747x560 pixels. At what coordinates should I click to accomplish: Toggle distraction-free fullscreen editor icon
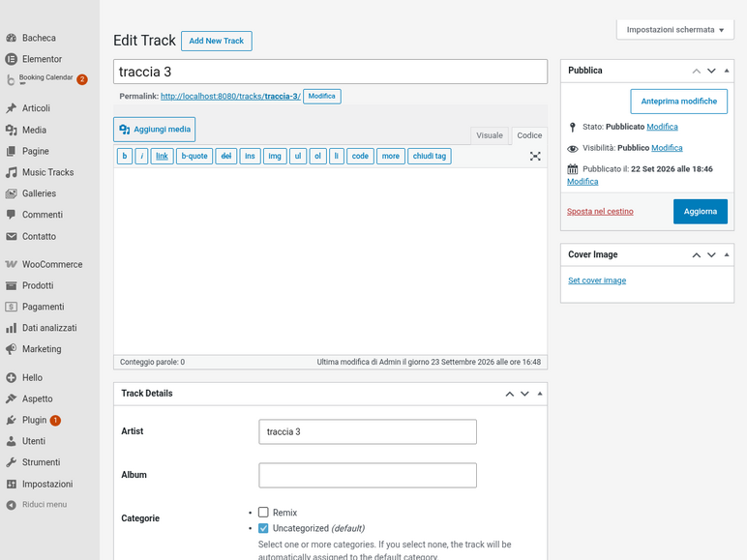[x=535, y=156]
